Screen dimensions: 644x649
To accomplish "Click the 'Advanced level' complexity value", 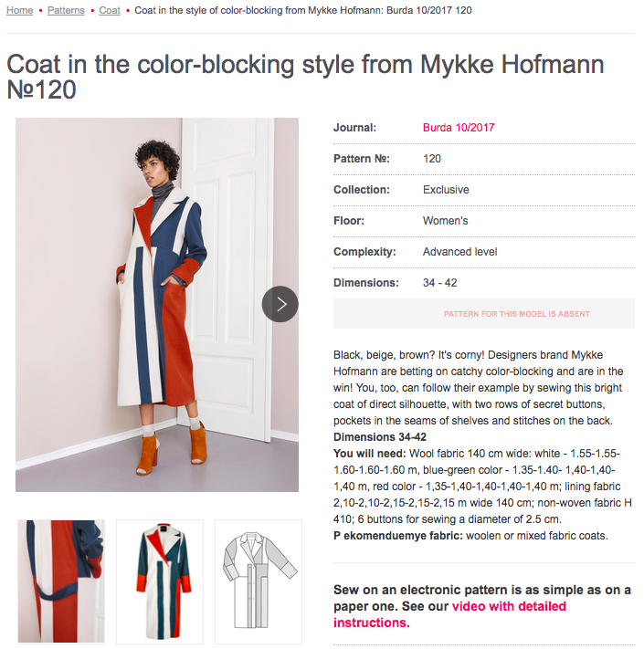I will point(459,252).
